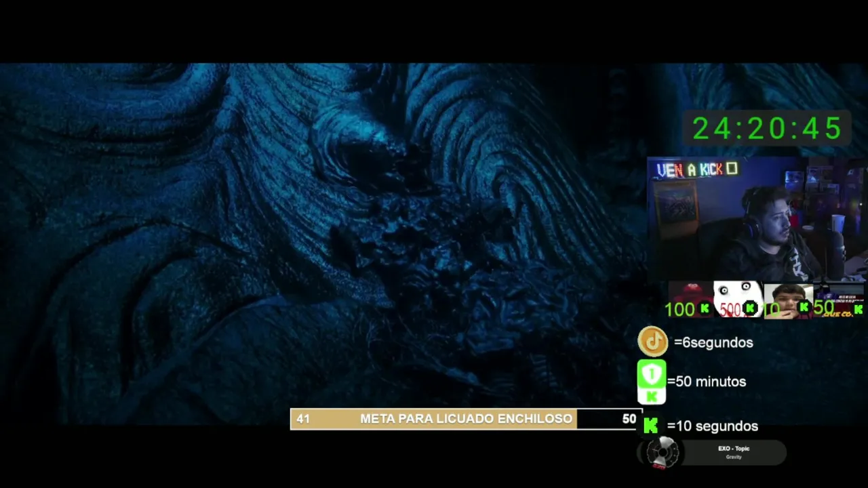The width and height of the screenshot is (868, 488).
Task: Click the Kick logo beside 10 segundos
Action: click(x=651, y=426)
